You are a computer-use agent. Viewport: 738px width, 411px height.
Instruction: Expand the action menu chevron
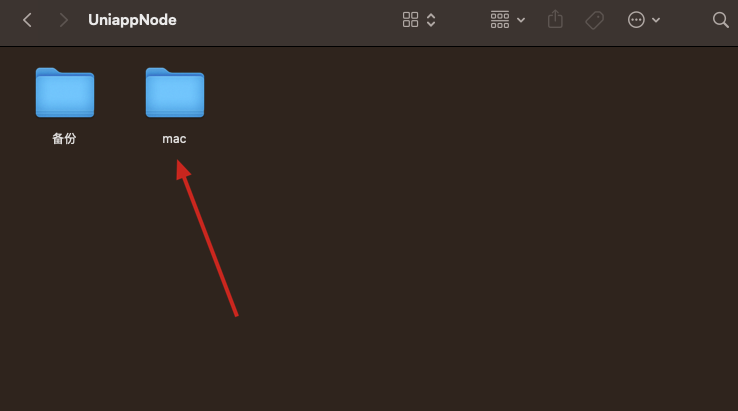pos(656,20)
